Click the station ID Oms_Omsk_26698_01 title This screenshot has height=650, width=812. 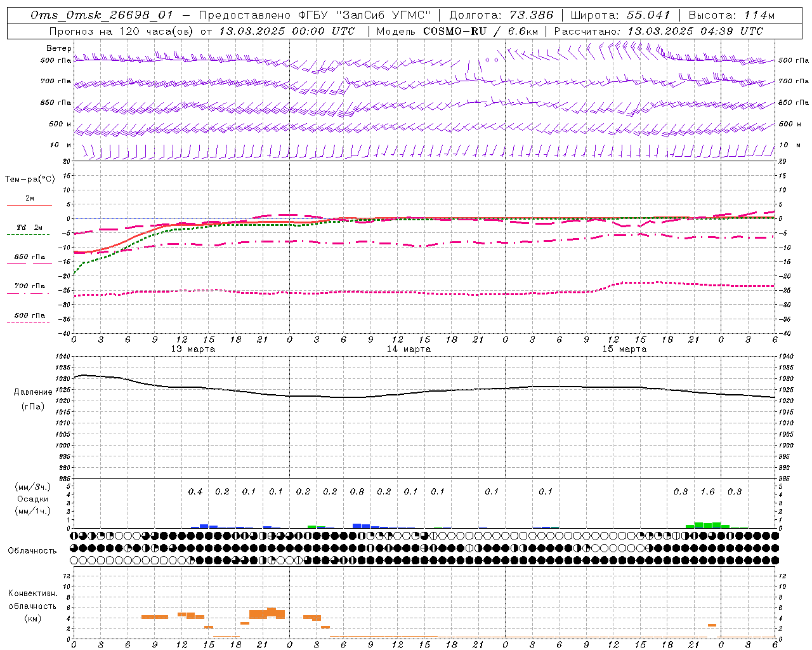click(101, 15)
